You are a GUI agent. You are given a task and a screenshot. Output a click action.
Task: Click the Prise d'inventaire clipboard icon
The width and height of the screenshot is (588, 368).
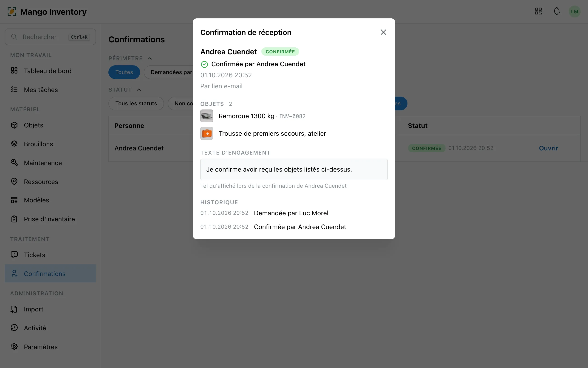pyautogui.click(x=14, y=219)
